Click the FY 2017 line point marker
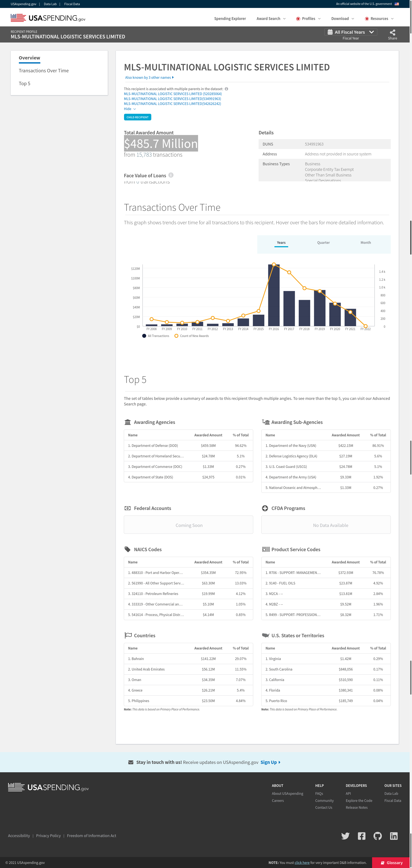The width and height of the screenshot is (412, 868). (x=289, y=272)
